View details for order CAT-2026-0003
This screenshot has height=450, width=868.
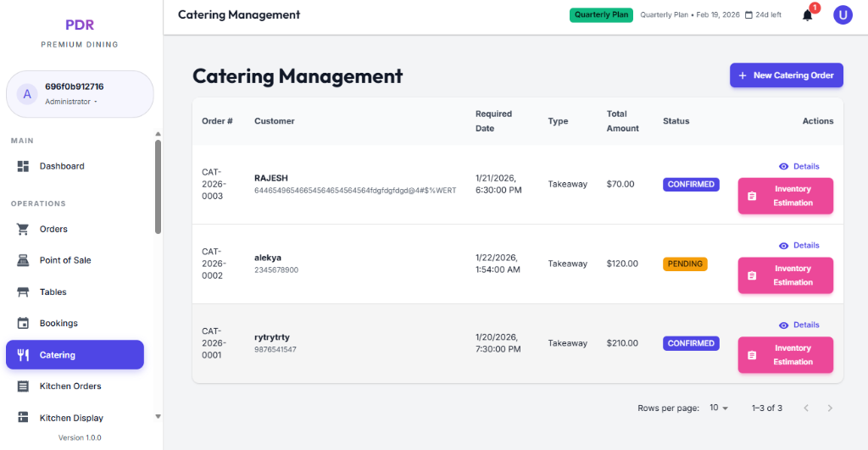(798, 166)
